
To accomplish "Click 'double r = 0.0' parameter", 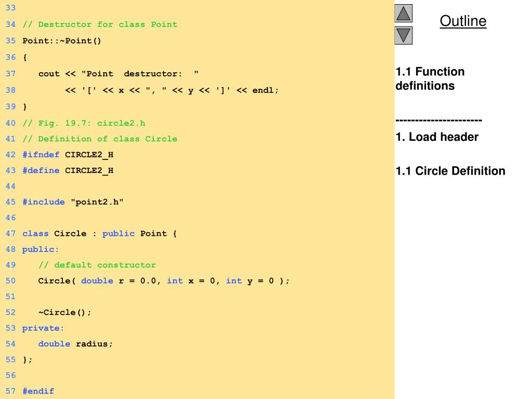I will click(x=118, y=281).
